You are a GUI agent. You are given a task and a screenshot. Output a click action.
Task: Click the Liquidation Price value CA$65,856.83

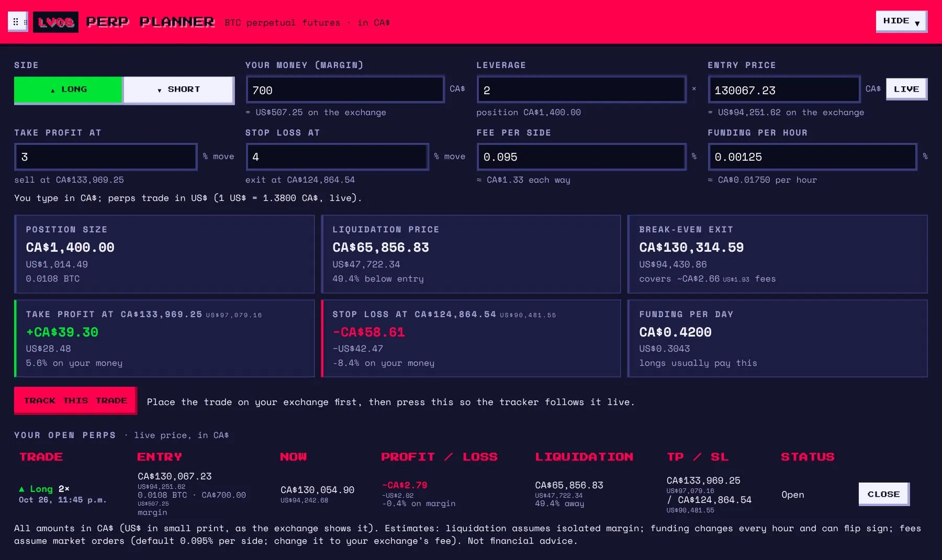(x=380, y=247)
